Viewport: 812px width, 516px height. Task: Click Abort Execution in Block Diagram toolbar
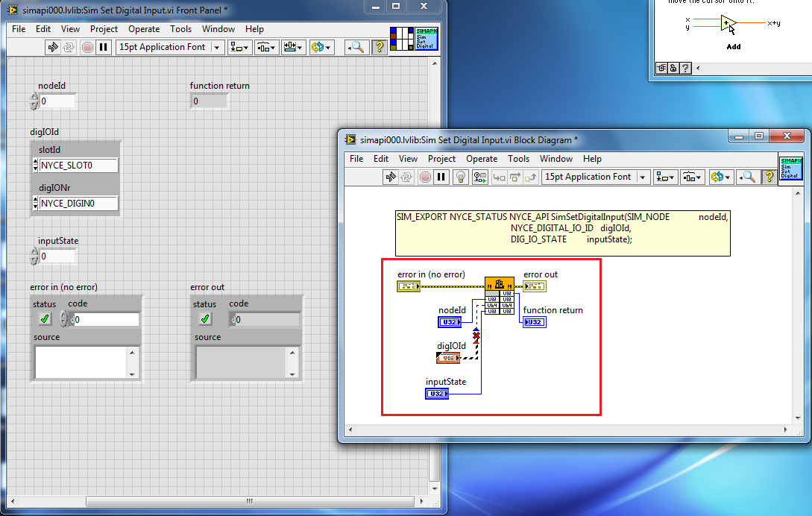click(425, 177)
